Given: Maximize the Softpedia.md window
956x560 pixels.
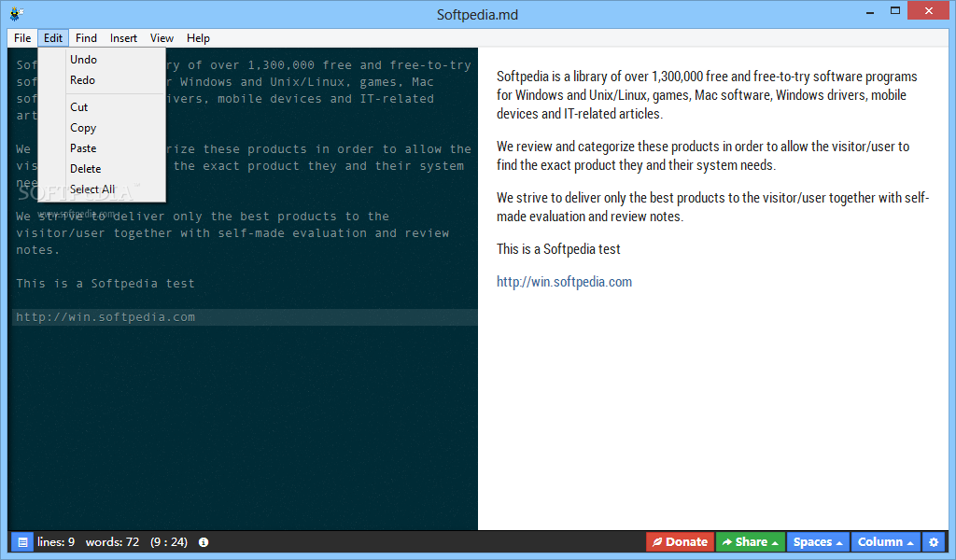Looking at the screenshot, I should pos(895,11).
